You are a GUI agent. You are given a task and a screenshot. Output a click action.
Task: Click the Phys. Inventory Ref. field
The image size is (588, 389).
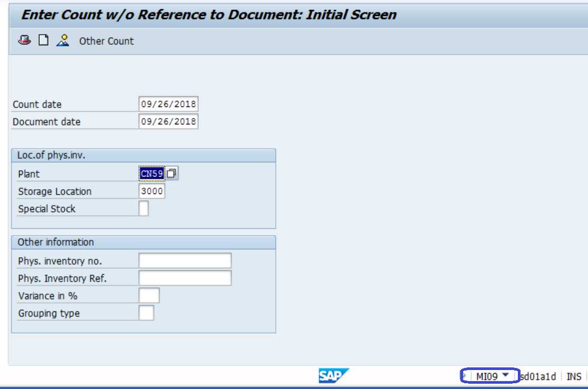pyautogui.click(x=185, y=278)
